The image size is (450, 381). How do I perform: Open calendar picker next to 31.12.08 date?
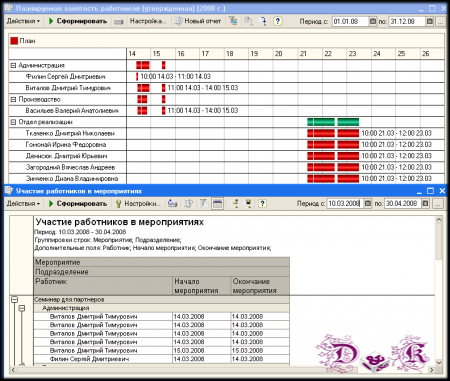coord(430,21)
